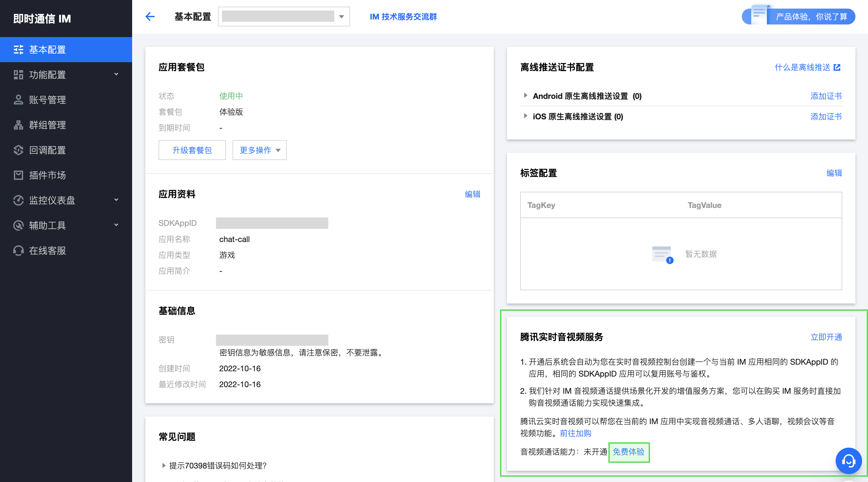Click the 基本配置 sidebar icon

tap(18, 50)
